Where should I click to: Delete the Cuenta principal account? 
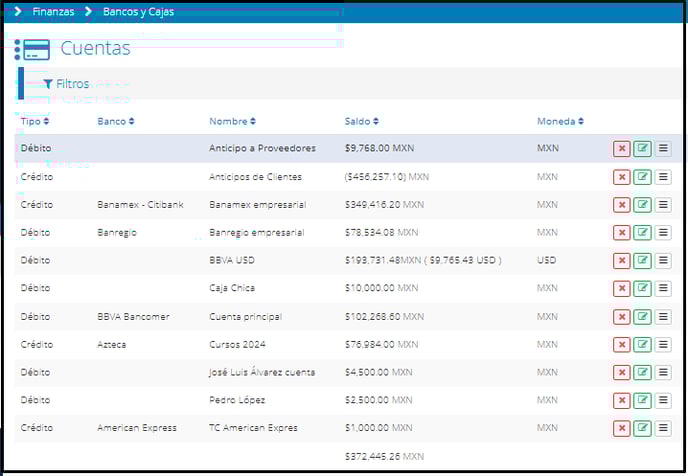click(x=622, y=317)
